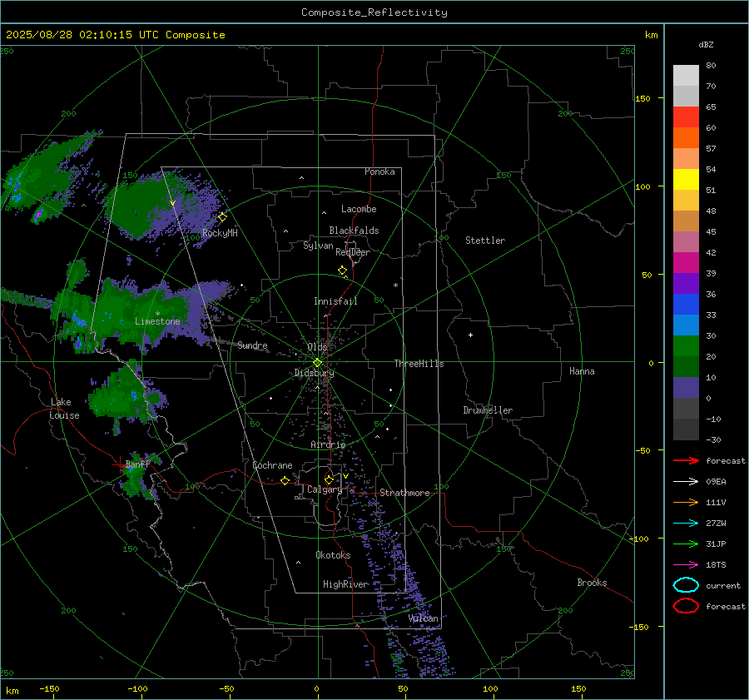The width and height of the screenshot is (749, 700).
Task: Click the yellow diamond marker beside RockyMH
Action: 222,217
